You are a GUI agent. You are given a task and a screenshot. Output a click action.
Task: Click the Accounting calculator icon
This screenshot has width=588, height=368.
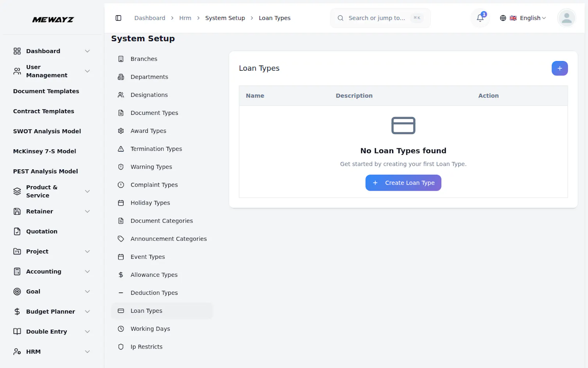[17, 272]
